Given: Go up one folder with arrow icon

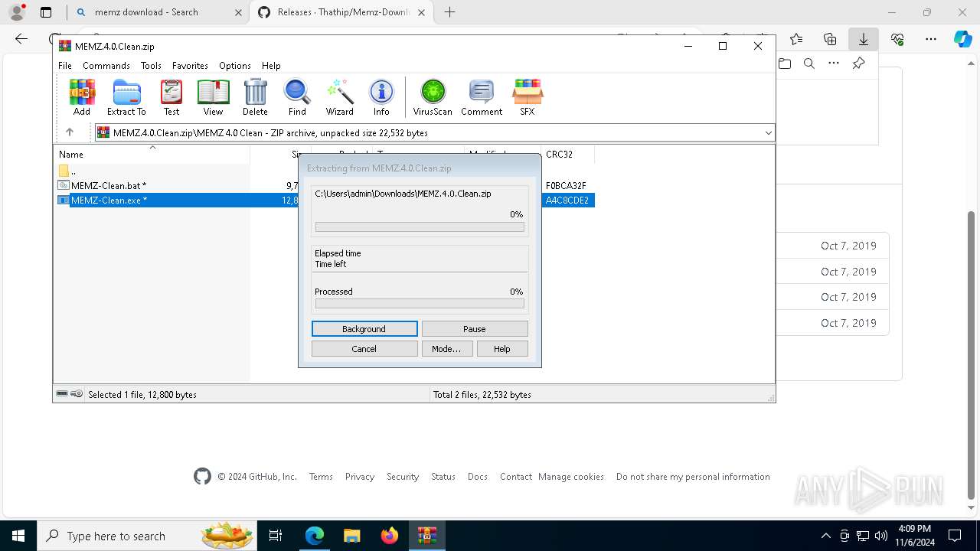Looking at the screenshot, I should point(70,132).
